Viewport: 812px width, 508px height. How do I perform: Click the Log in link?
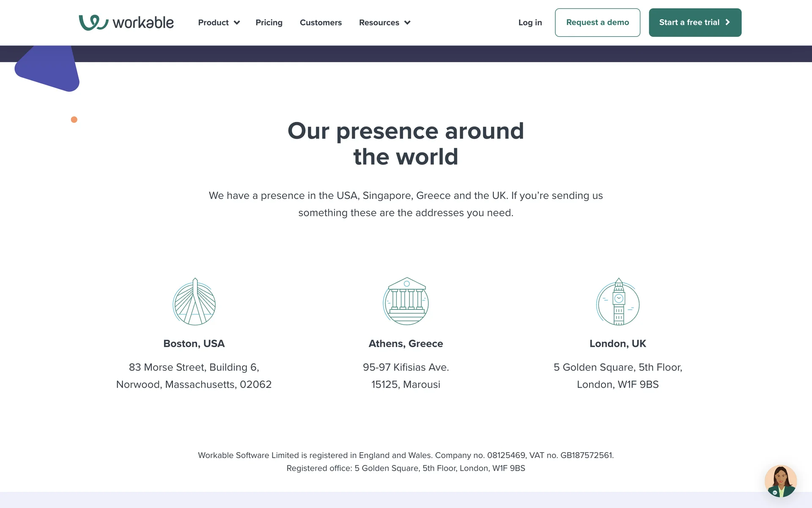(x=530, y=22)
